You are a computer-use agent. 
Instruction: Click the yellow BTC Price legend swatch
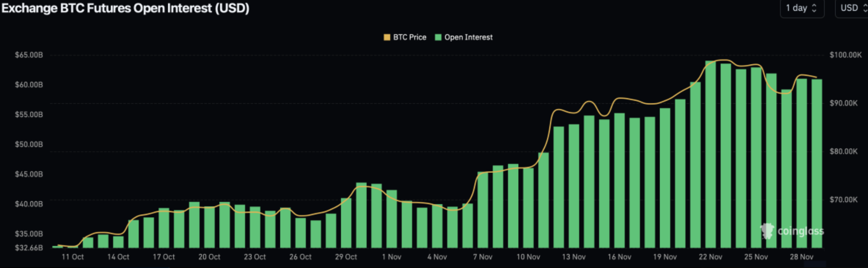click(x=387, y=38)
